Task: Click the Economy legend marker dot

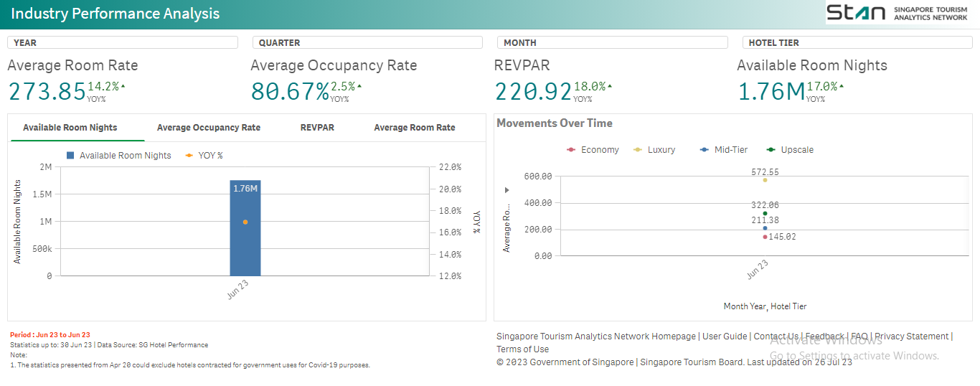Action: (x=570, y=150)
